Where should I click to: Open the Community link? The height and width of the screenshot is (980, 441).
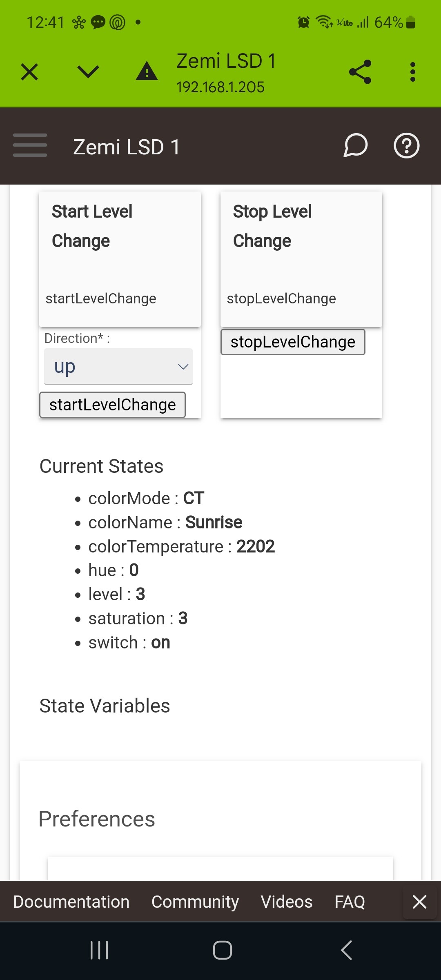pos(195,902)
